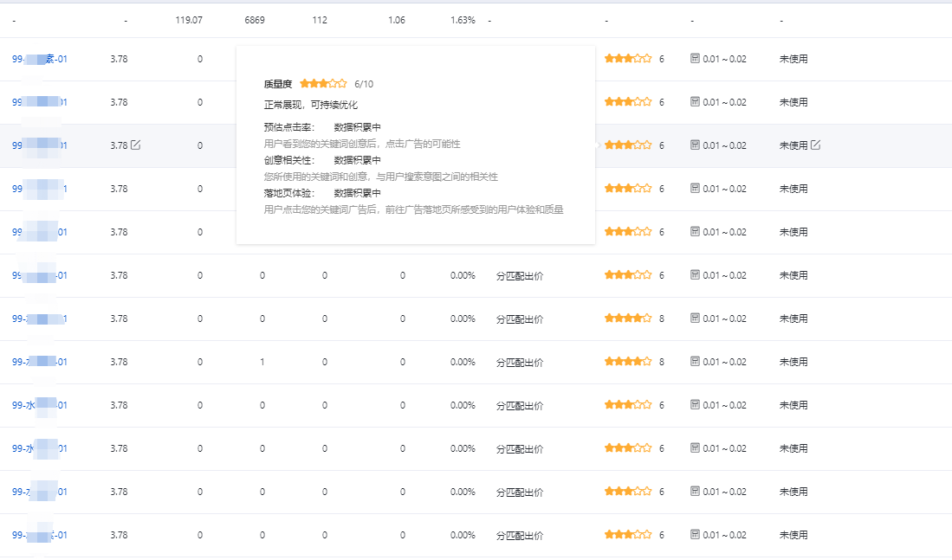Image resolution: width=952 pixels, height=560 pixels.
Task: Open the keyword link in the highlighted row
Action: (39, 145)
